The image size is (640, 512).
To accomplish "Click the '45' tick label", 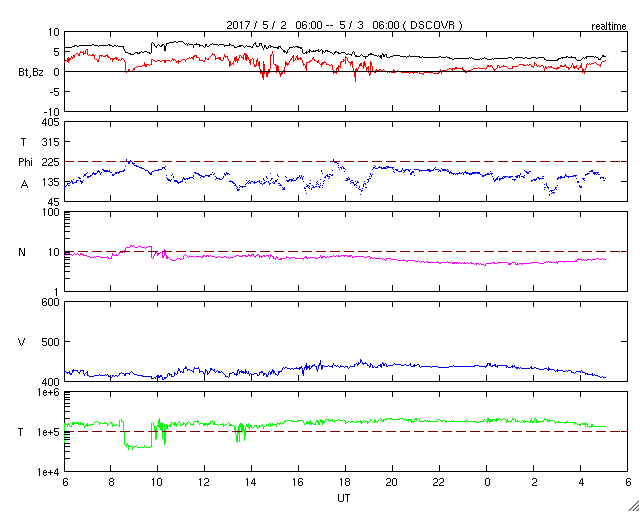I will pos(53,202).
